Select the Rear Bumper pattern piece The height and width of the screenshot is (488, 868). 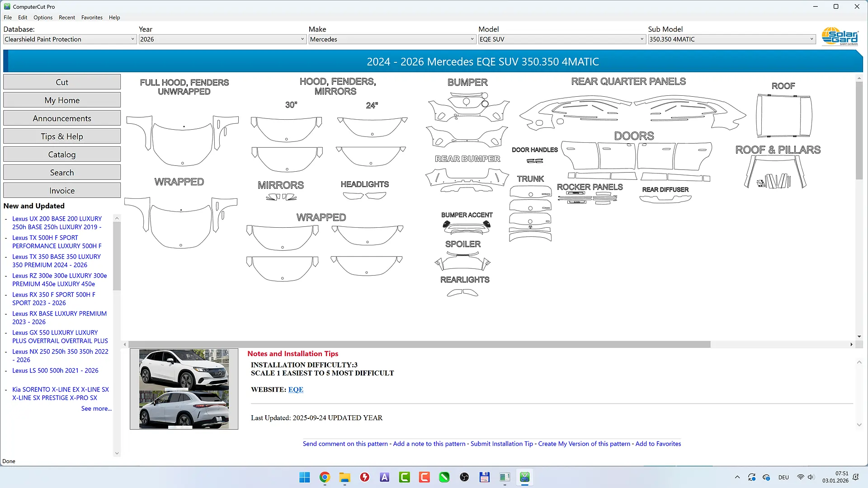coord(467,180)
